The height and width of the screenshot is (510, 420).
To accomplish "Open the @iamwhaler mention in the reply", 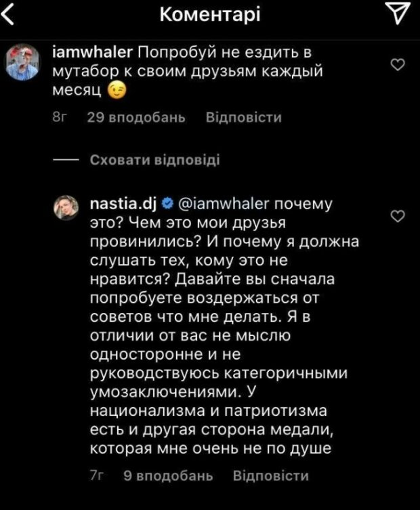I will [223, 203].
